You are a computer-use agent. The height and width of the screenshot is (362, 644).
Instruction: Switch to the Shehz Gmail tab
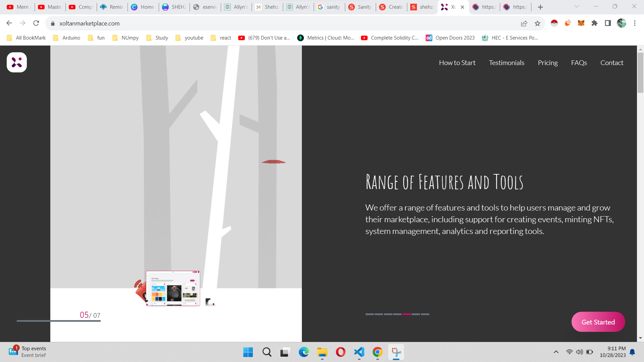coord(267,7)
